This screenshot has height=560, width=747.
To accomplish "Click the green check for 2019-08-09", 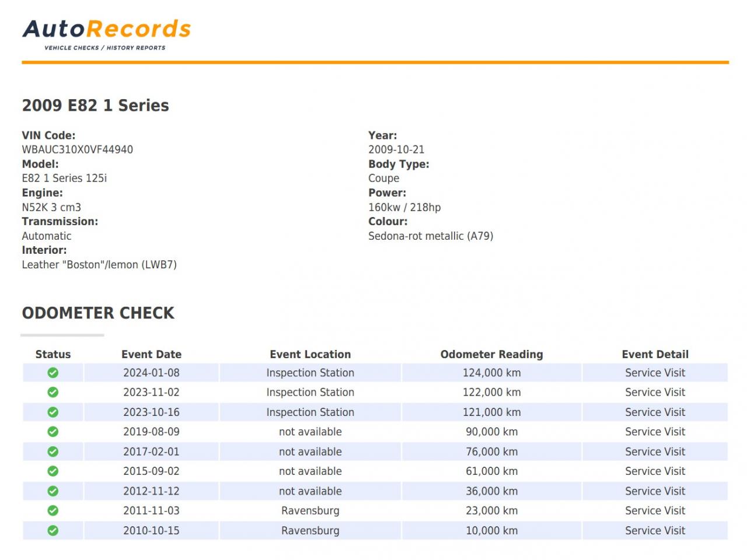I will pyautogui.click(x=53, y=432).
